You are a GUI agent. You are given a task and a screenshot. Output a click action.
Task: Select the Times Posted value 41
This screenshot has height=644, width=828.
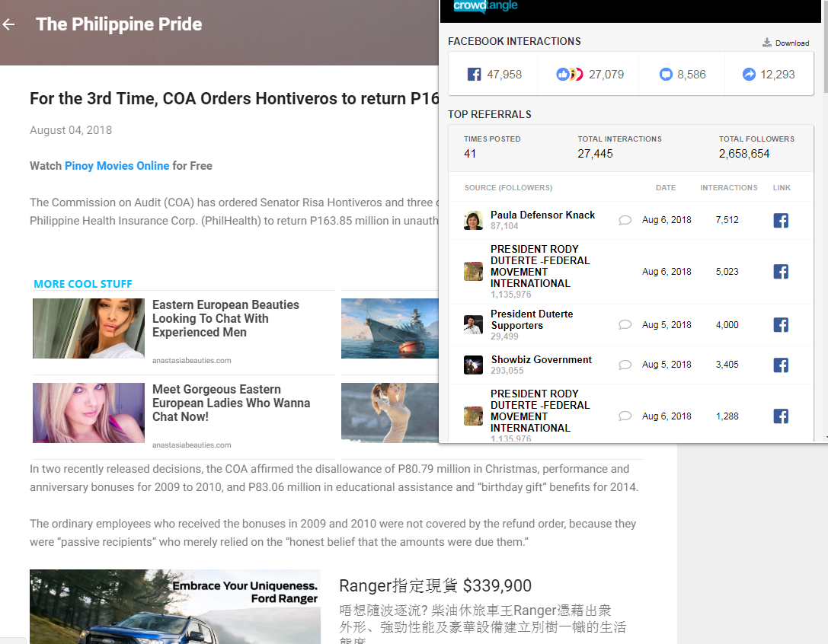coord(469,154)
